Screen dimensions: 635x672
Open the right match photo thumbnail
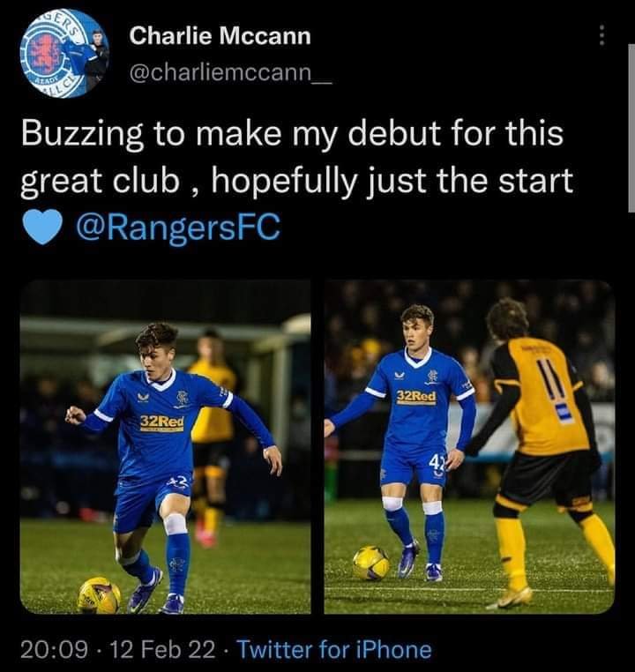click(x=469, y=446)
